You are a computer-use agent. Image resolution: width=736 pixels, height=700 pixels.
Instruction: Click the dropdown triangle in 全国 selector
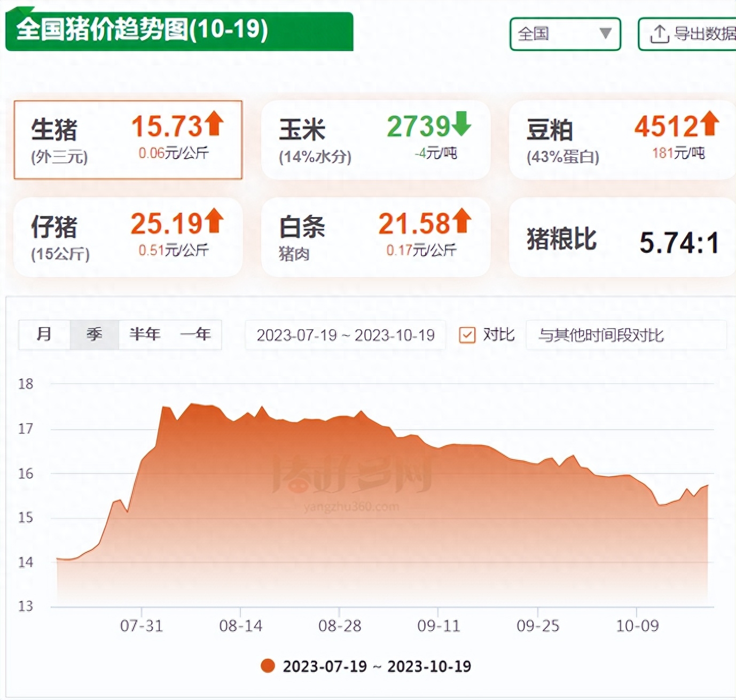(605, 34)
